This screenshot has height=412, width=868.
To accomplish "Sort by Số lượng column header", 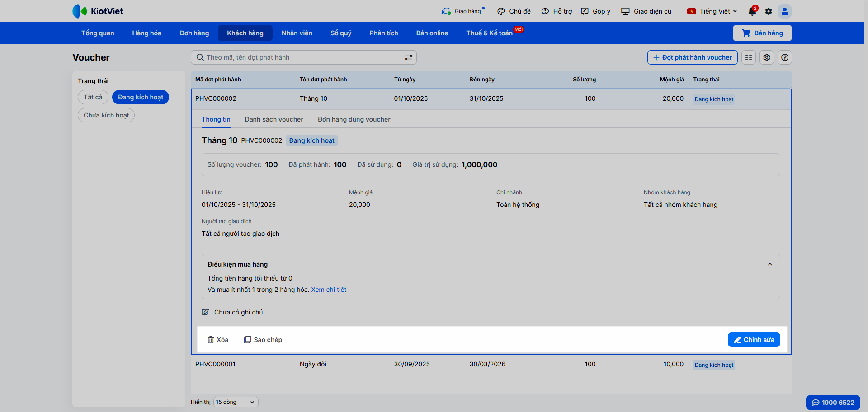I will [x=584, y=80].
